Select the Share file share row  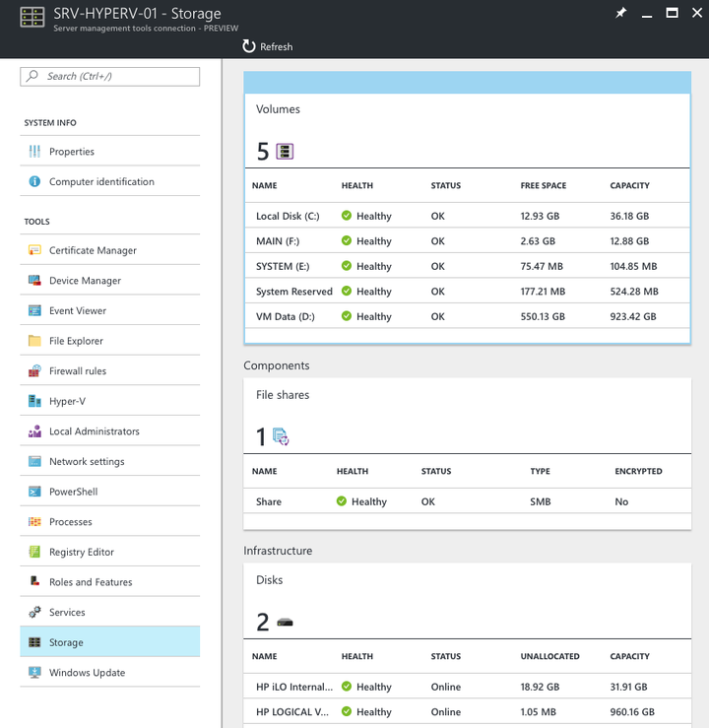(x=468, y=501)
